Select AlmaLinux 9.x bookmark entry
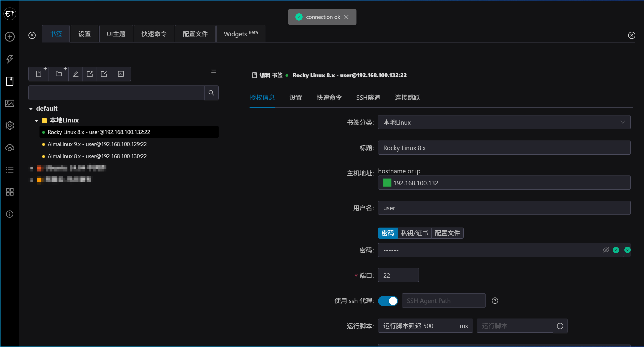644x347 pixels. 97,144
